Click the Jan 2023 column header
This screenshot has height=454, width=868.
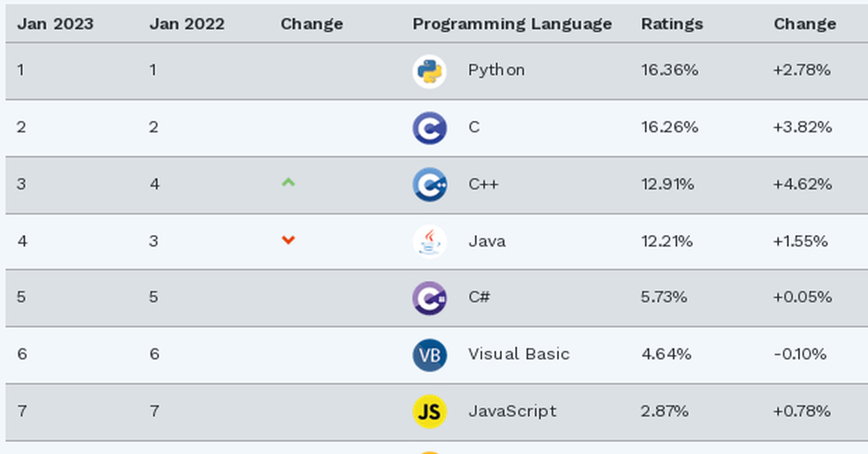pos(56,24)
